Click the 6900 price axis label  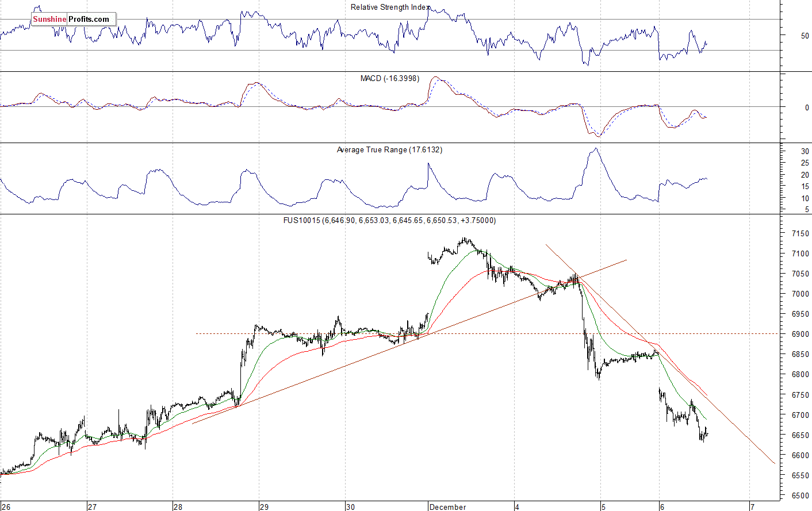(x=800, y=335)
